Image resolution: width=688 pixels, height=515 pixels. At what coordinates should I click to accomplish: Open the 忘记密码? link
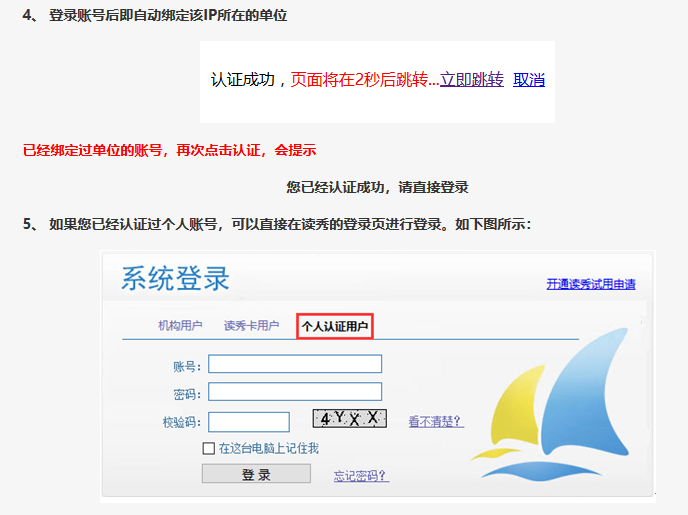360,476
